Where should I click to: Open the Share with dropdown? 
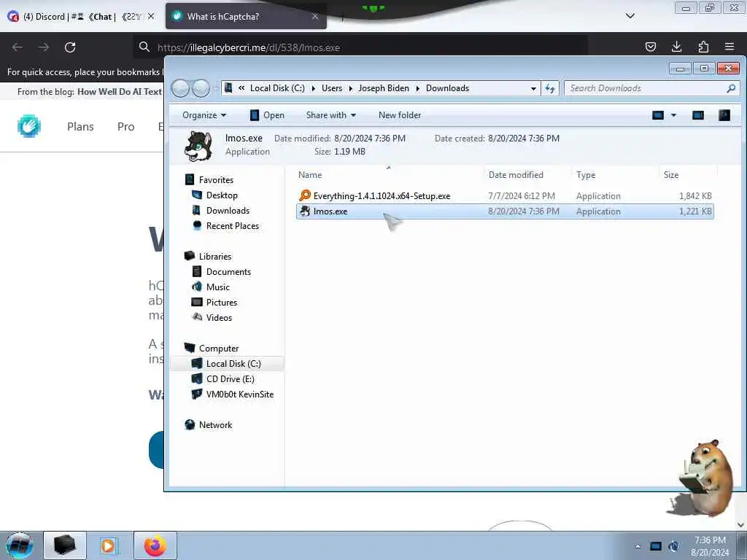click(x=331, y=115)
